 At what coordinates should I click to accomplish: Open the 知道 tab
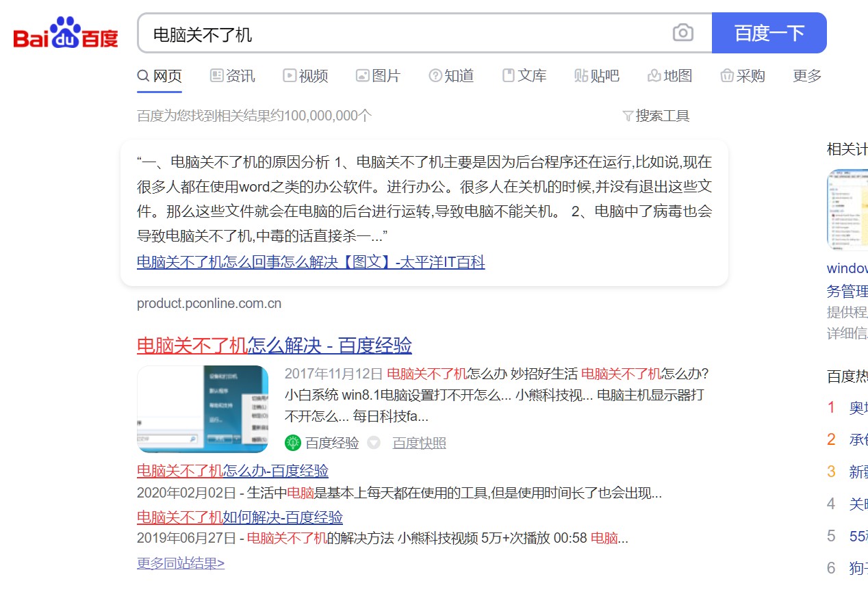(451, 76)
